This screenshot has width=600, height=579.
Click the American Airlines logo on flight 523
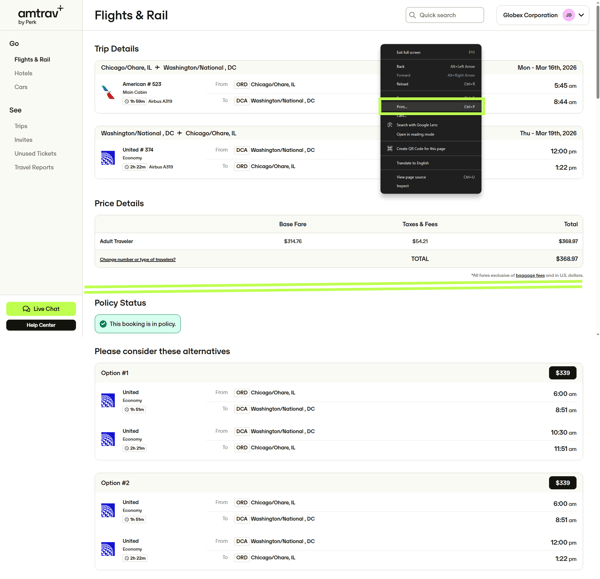(108, 92)
